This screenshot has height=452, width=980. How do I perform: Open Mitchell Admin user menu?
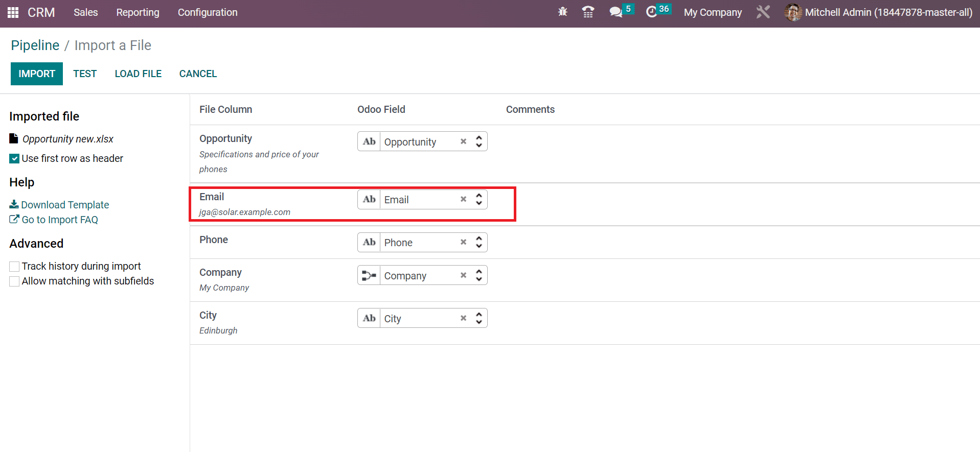(878, 12)
